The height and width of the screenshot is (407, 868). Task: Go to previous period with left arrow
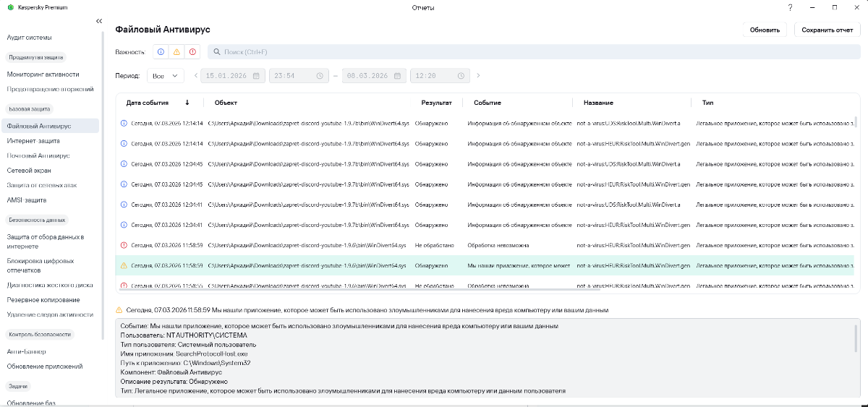coord(195,76)
